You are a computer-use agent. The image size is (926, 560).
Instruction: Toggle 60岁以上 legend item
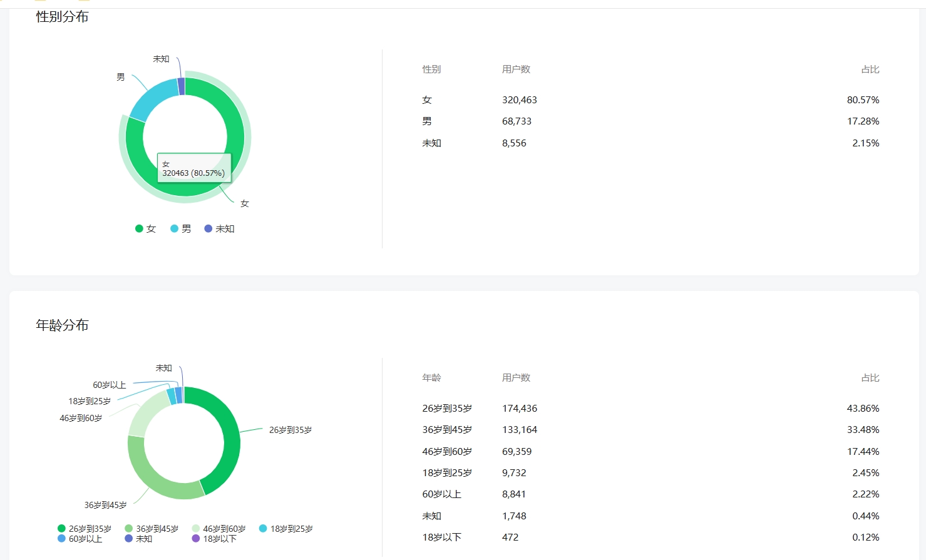point(80,539)
